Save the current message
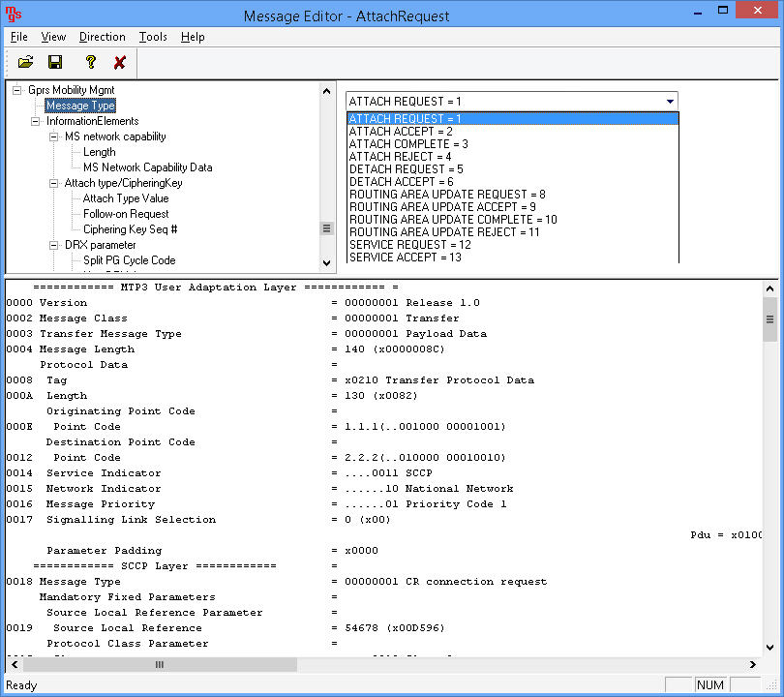 tap(55, 61)
